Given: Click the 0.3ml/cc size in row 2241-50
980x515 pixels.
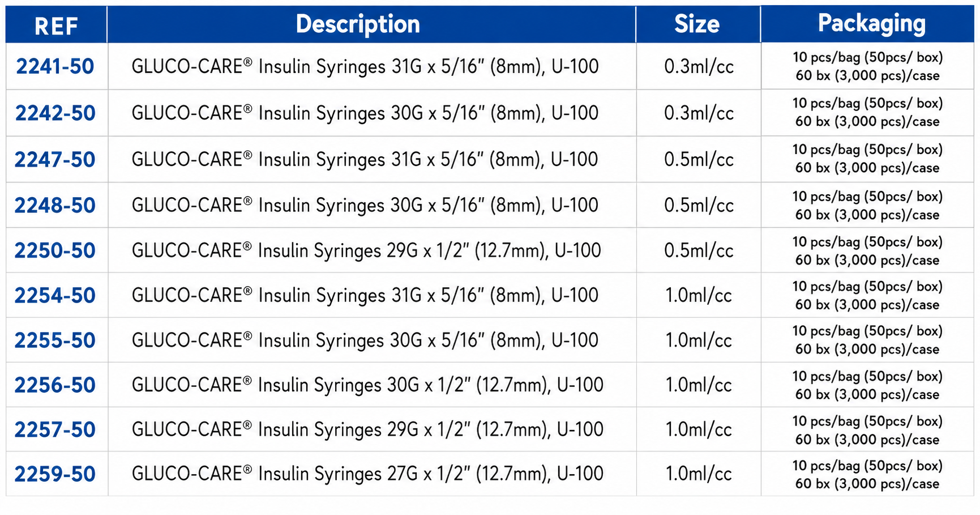Looking at the screenshot, I should click(x=699, y=67).
